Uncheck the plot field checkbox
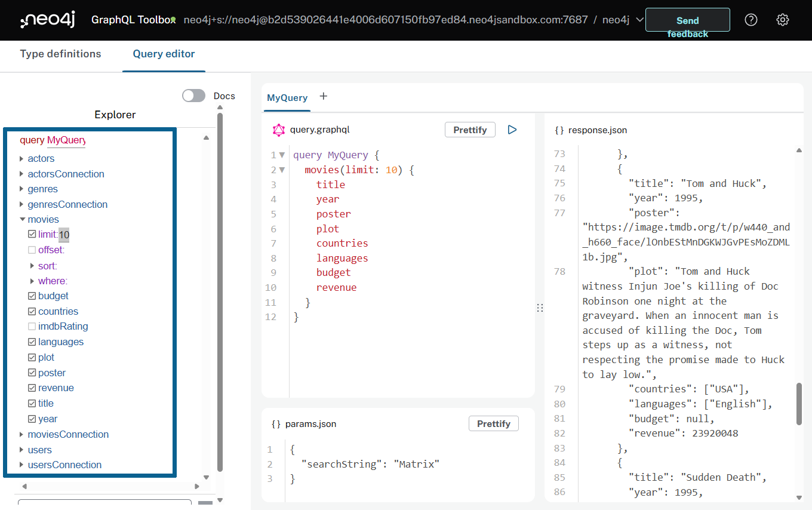The image size is (812, 510). coord(32,357)
